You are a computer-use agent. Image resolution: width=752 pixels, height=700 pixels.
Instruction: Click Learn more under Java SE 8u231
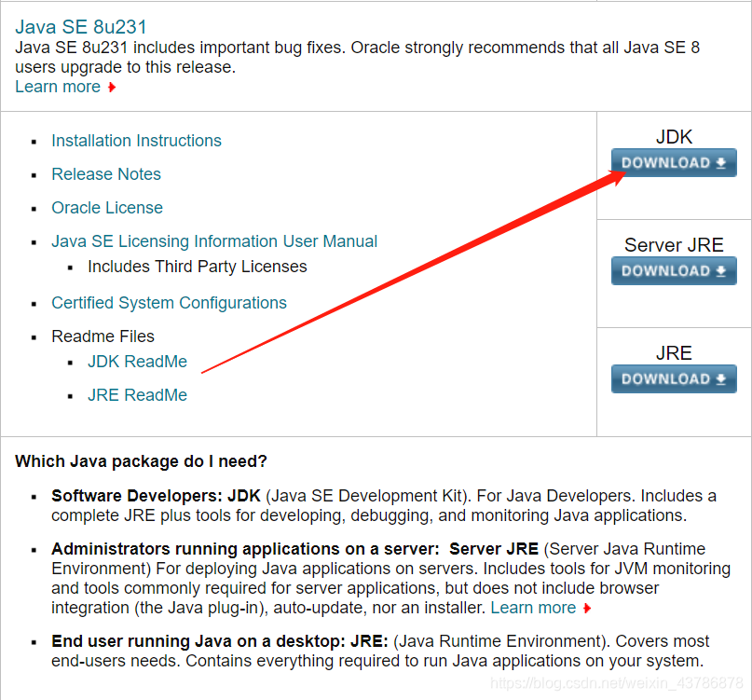(x=58, y=87)
